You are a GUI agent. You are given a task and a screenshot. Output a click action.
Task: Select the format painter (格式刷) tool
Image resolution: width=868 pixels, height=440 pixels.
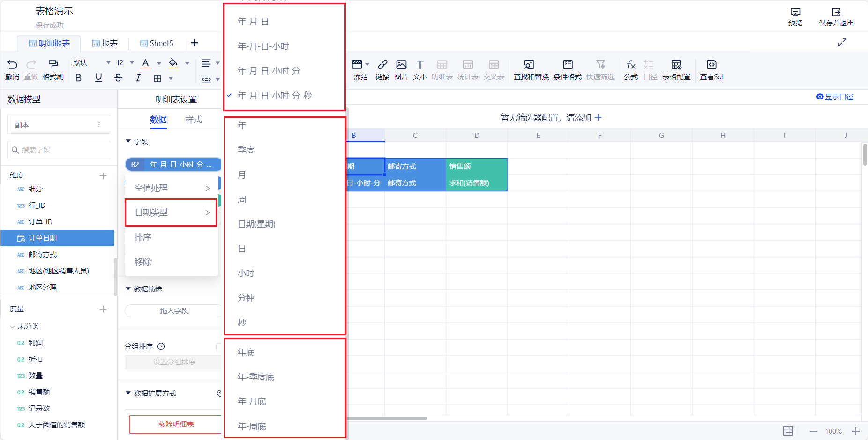click(53, 65)
